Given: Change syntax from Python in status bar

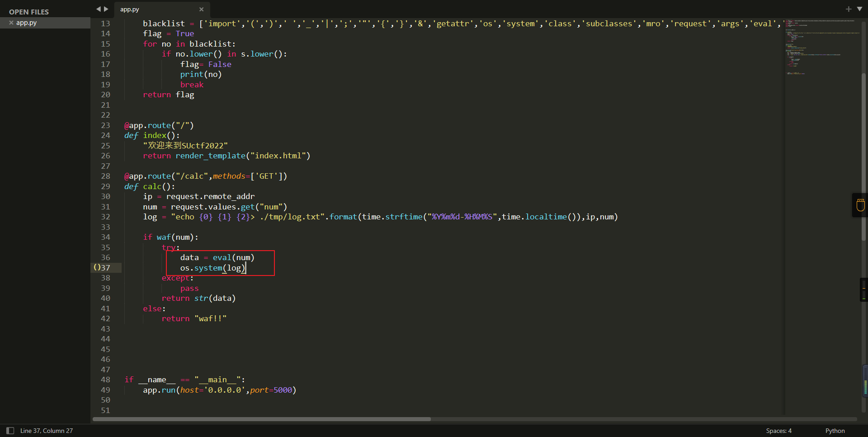Looking at the screenshot, I should (x=835, y=431).
